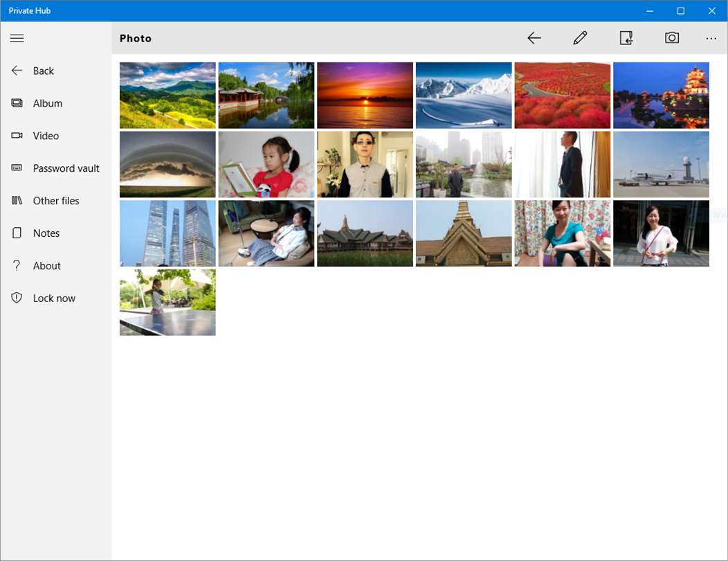Screen dimensions: 728x561
Task: Click the Lock now shield icon
Action: (x=17, y=298)
